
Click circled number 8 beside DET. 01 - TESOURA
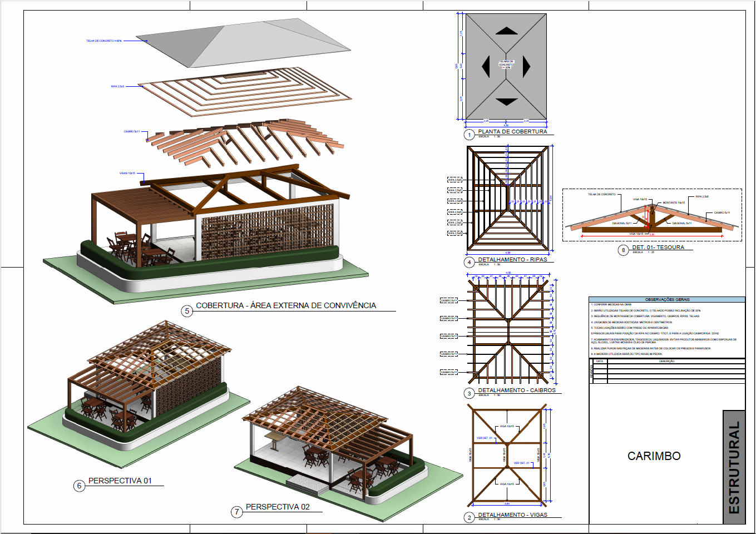(623, 250)
